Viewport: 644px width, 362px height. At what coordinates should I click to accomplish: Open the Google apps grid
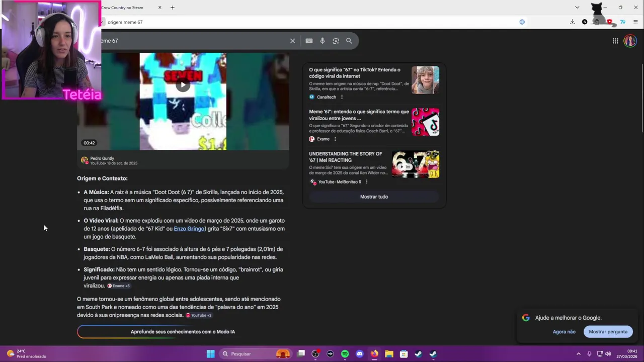tap(615, 41)
